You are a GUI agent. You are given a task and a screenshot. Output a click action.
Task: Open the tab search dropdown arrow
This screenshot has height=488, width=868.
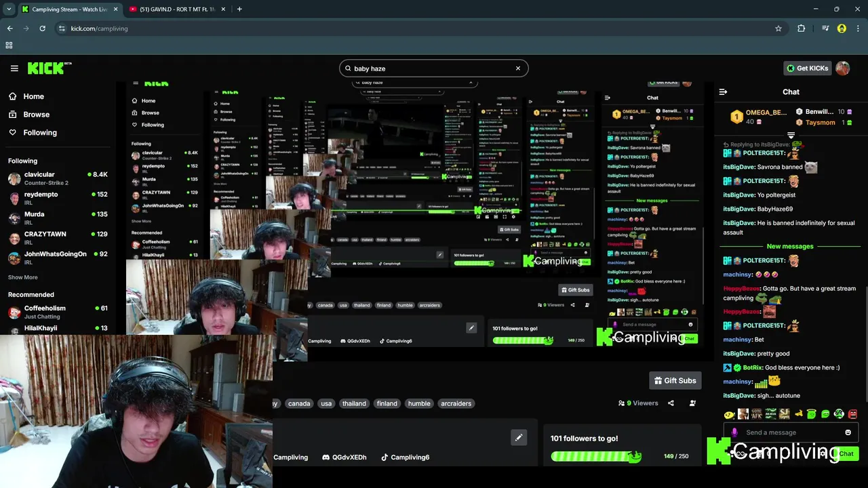(8, 9)
